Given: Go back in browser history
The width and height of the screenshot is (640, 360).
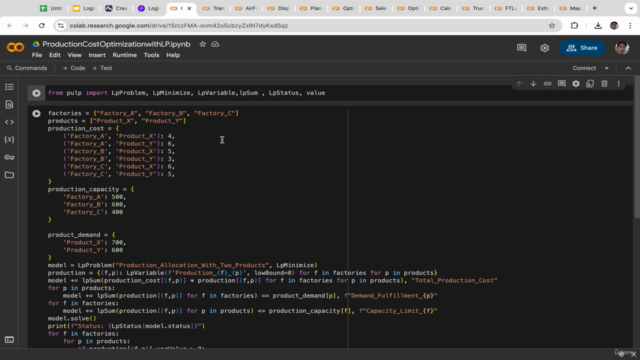Looking at the screenshot, I should [x=10, y=25].
